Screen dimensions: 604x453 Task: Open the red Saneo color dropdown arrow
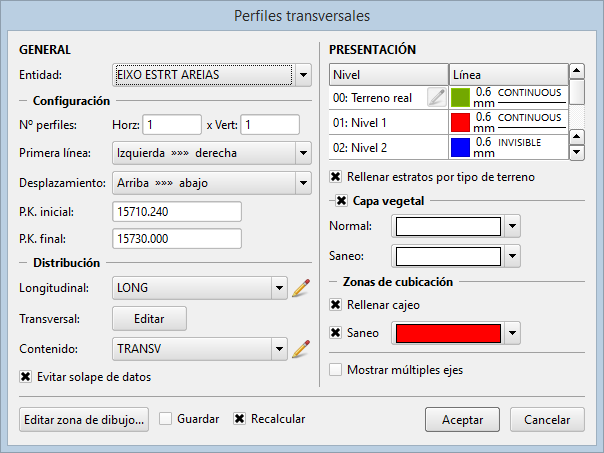pyautogui.click(x=512, y=333)
